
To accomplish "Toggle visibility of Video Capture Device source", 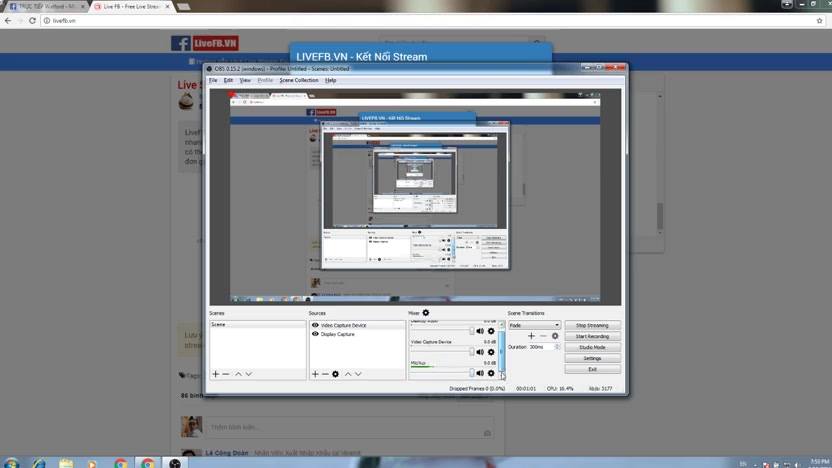I will point(315,325).
